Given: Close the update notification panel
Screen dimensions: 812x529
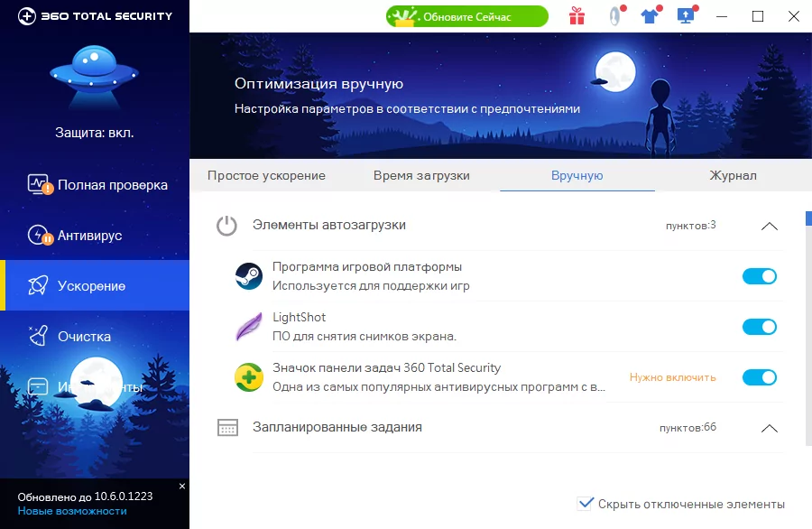Looking at the screenshot, I should click(x=181, y=486).
